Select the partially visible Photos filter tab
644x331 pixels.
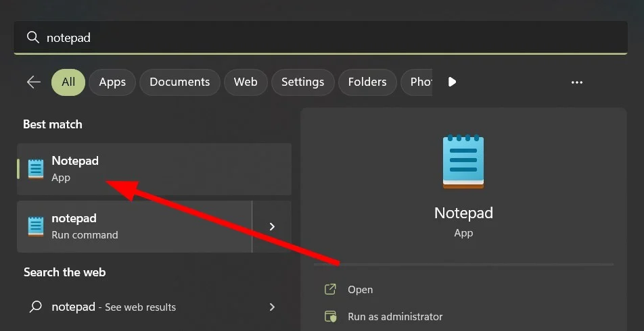(x=417, y=82)
